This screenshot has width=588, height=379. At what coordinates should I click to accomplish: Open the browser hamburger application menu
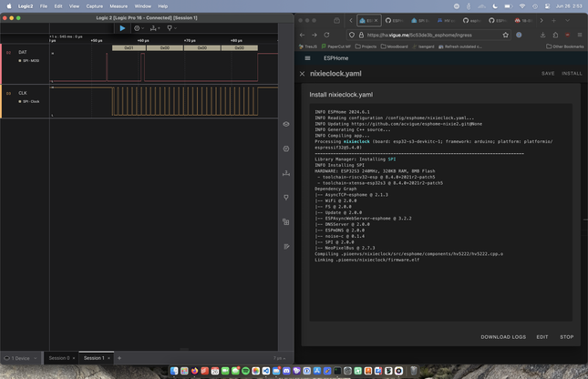pos(580,35)
